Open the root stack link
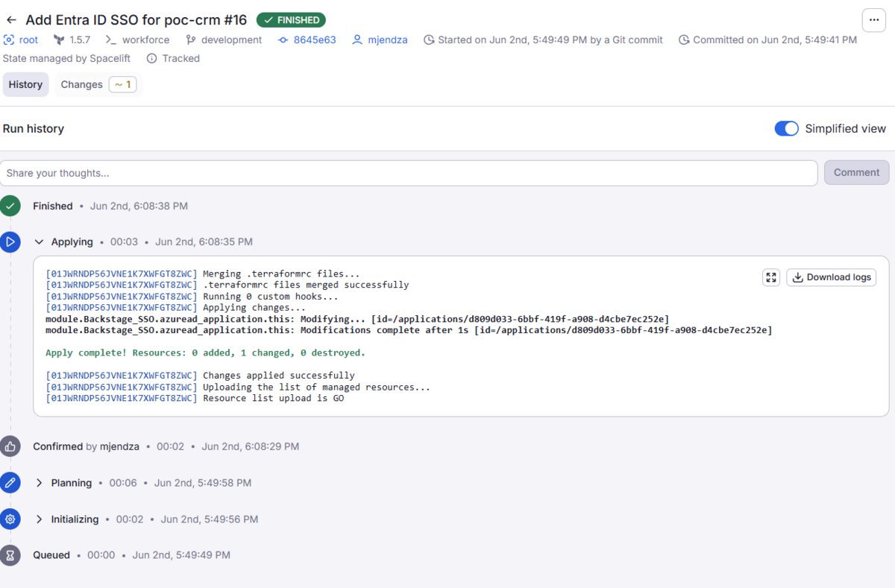Viewport: 895px width, 588px height. [28, 39]
